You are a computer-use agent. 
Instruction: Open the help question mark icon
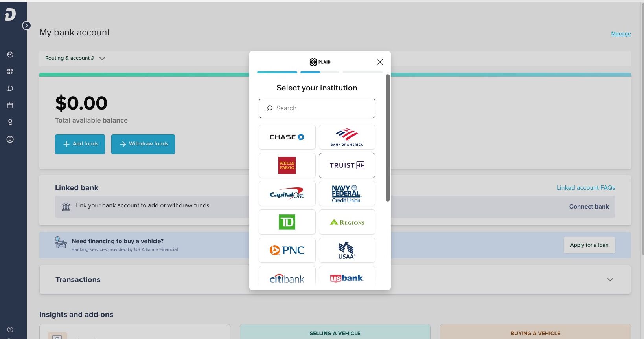tap(10, 330)
